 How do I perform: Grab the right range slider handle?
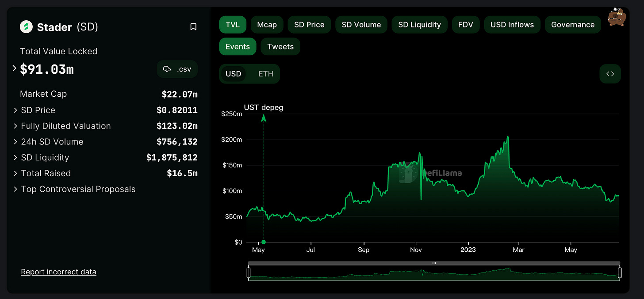620,273
